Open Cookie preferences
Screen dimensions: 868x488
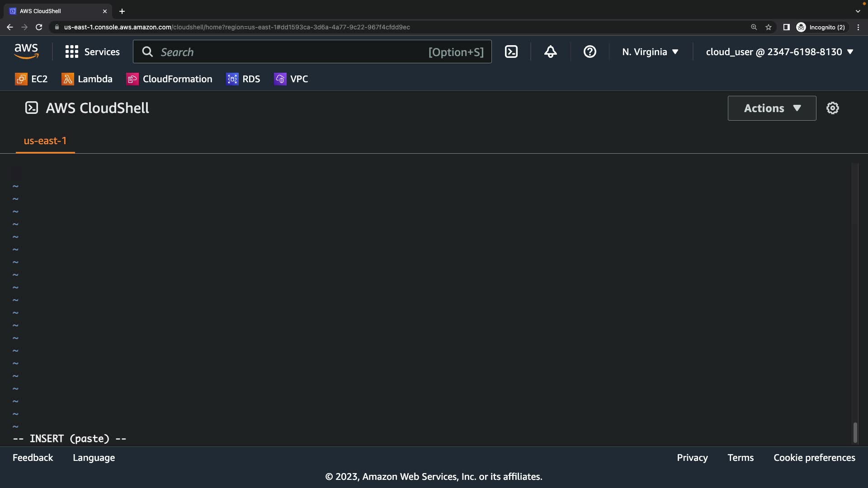coord(814,458)
